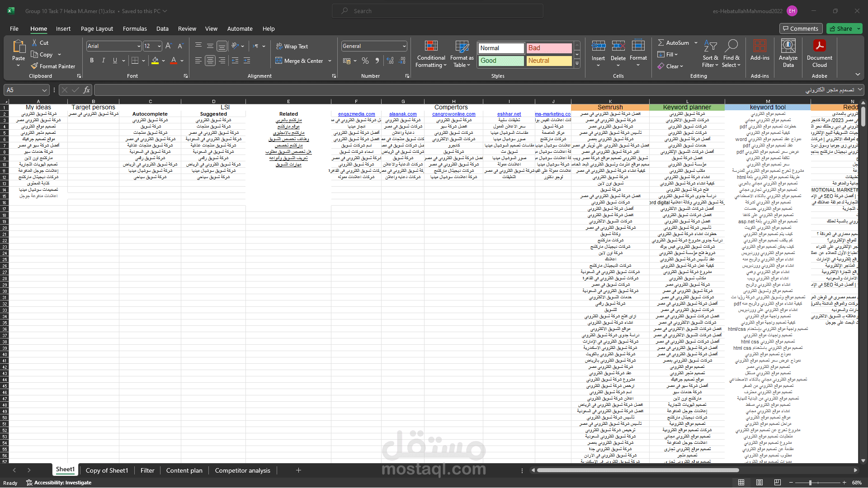The width and height of the screenshot is (868, 488).
Task: Toggle Italic formatting
Action: (104, 61)
